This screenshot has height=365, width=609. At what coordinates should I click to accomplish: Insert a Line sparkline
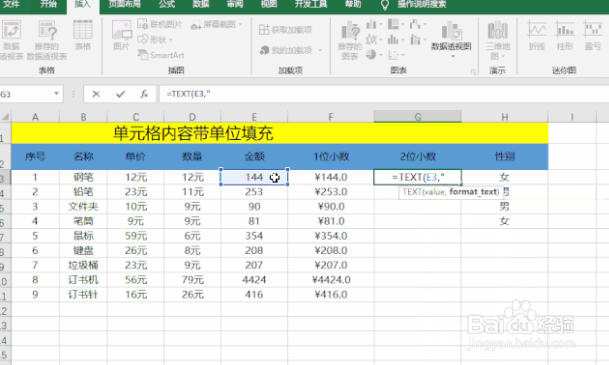(x=537, y=36)
